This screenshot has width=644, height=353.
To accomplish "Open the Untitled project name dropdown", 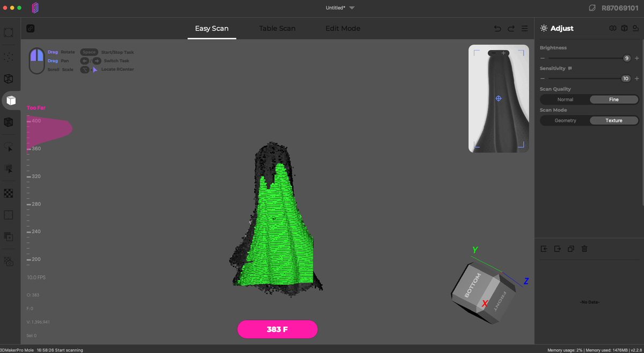I will tap(352, 8).
